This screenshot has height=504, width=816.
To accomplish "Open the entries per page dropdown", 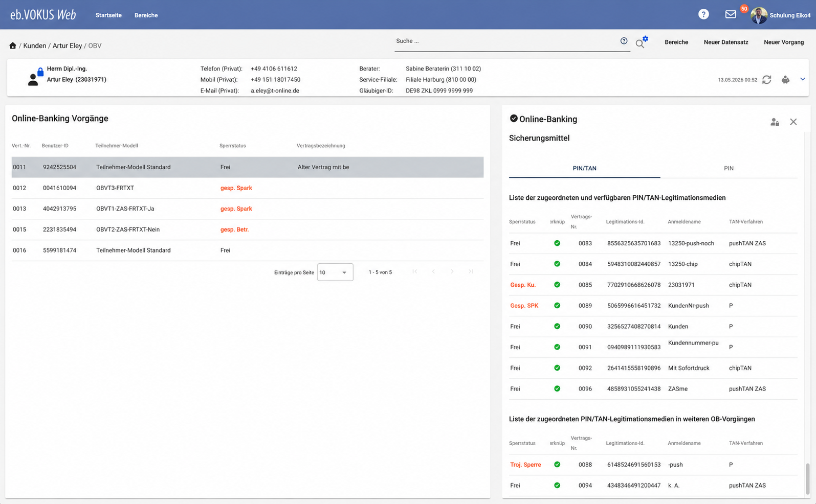I will tap(335, 272).
